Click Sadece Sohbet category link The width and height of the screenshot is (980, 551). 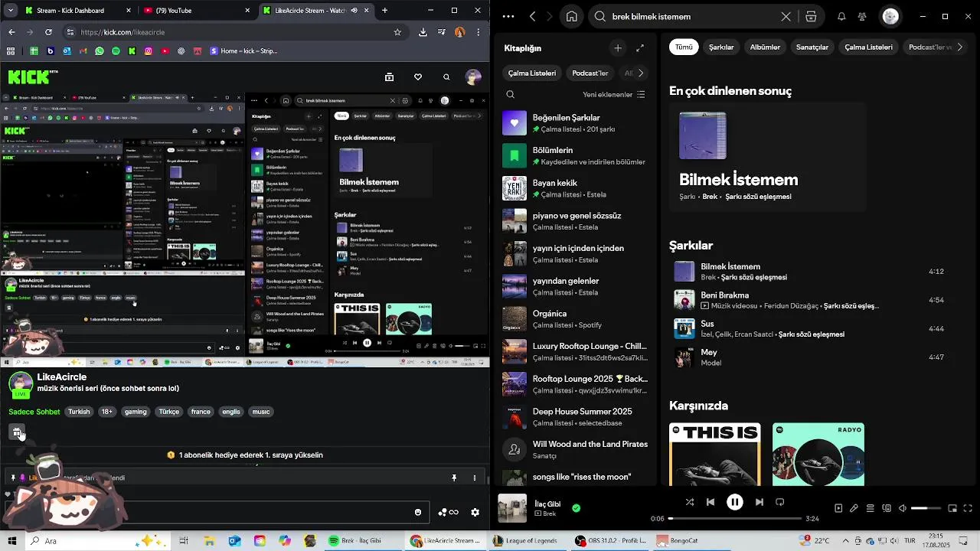34,412
